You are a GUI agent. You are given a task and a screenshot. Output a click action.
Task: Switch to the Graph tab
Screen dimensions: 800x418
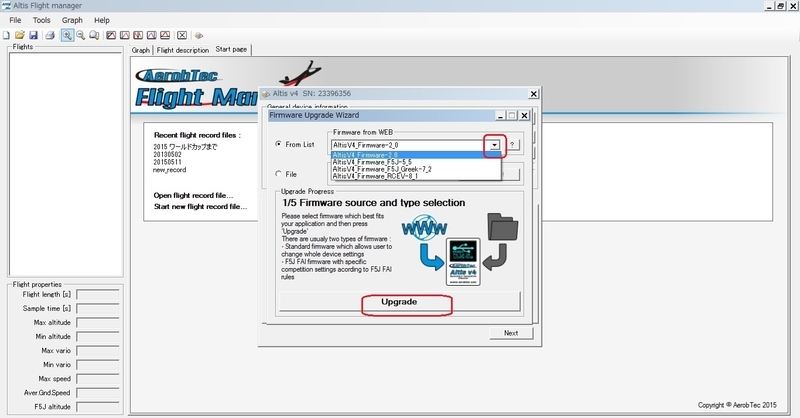pos(141,50)
